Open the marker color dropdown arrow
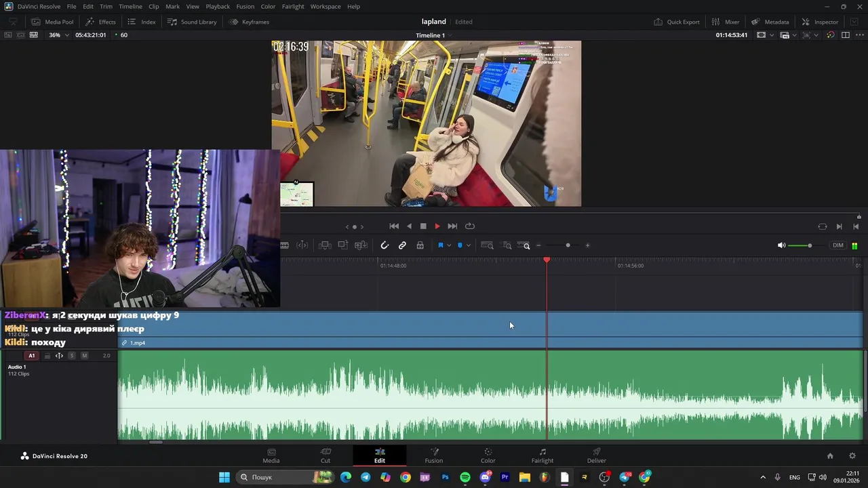 pos(468,245)
